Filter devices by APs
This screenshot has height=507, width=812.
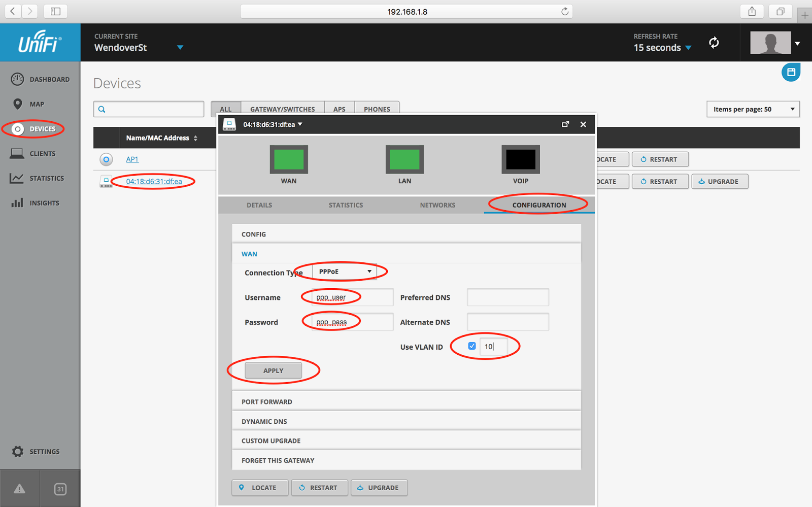click(340, 109)
